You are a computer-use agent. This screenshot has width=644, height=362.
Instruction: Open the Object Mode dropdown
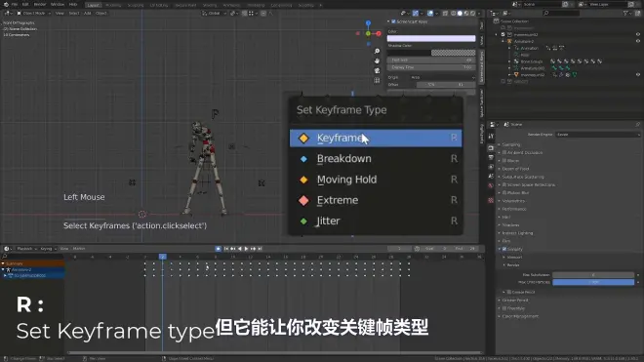point(34,13)
